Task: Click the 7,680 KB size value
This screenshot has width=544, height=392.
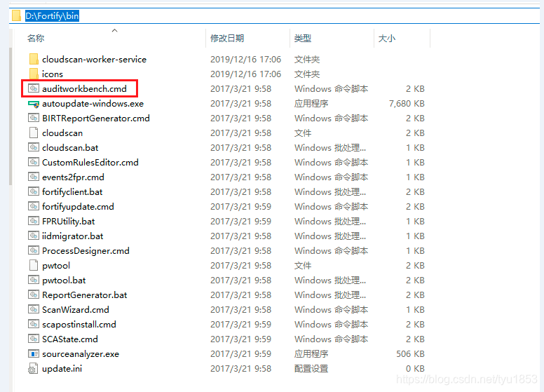Action: (407, 103)
